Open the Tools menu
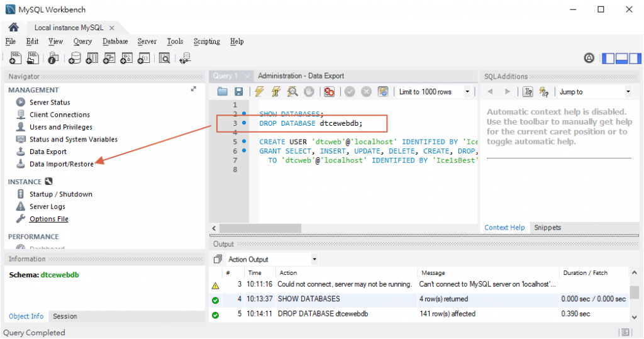 (x=175, y=42)
